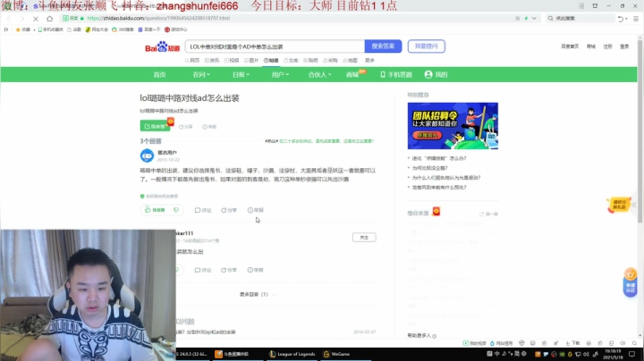Click the Zhidao search input box
Viewport: 644px width, 361px height.
tap(275, 46)
